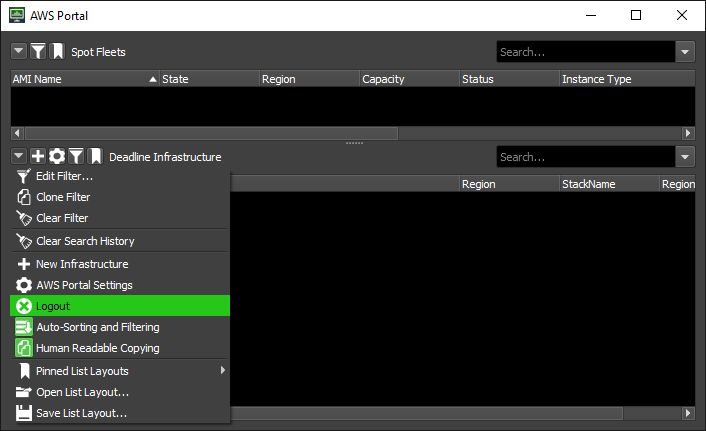Open the Deadline Infrastructure search dropdown arrow
706x431 pixels.
coord(685,157)
